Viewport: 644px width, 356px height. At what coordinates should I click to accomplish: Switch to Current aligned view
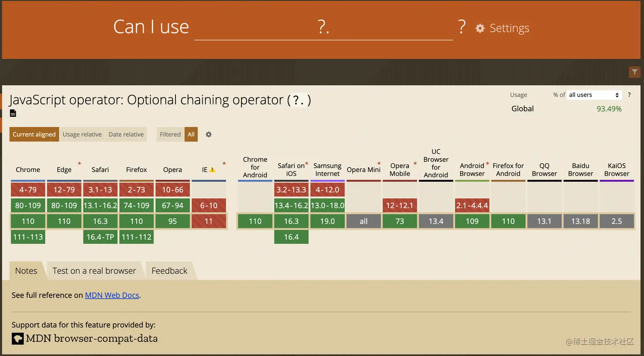point(34,134)
